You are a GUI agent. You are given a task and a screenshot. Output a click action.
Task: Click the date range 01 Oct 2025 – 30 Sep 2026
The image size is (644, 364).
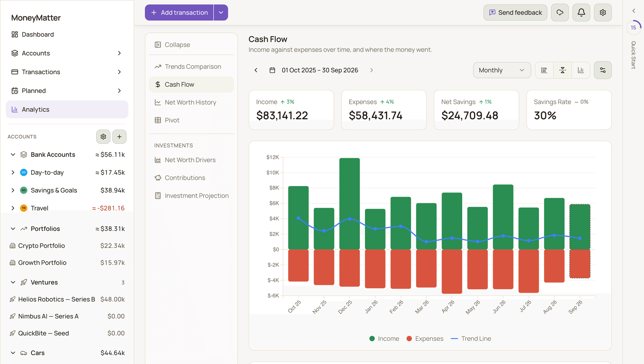(320, 70)
